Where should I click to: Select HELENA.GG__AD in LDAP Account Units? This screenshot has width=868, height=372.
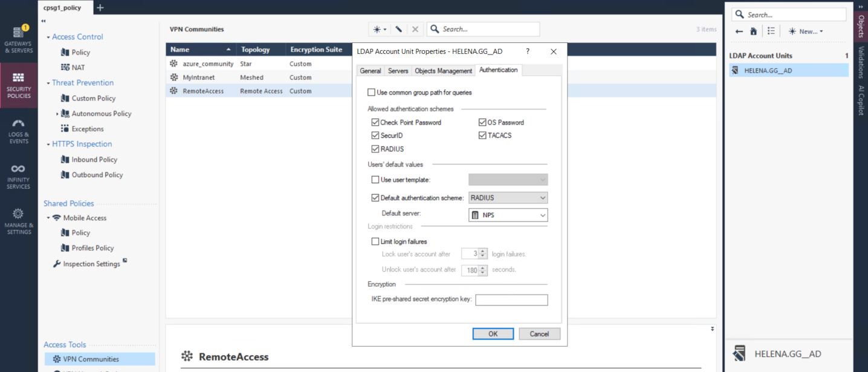point(768,71)
